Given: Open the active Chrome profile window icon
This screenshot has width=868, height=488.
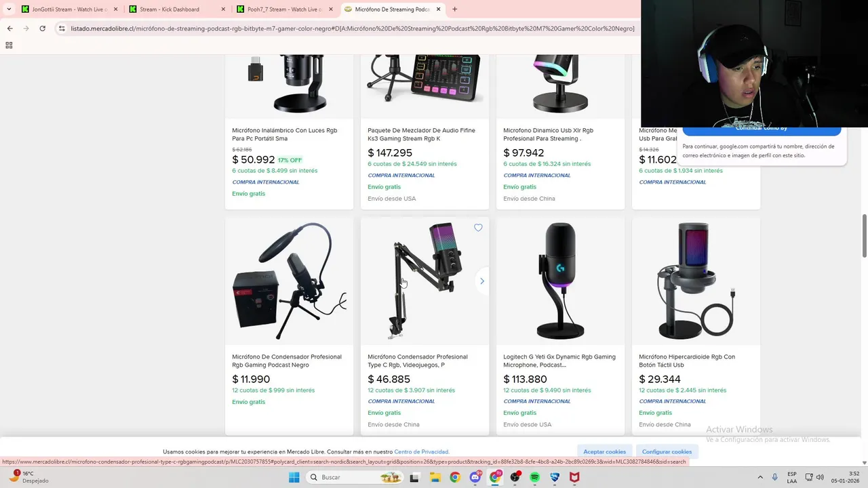Looking at the screenshot, I should click(x=495, y=477).
